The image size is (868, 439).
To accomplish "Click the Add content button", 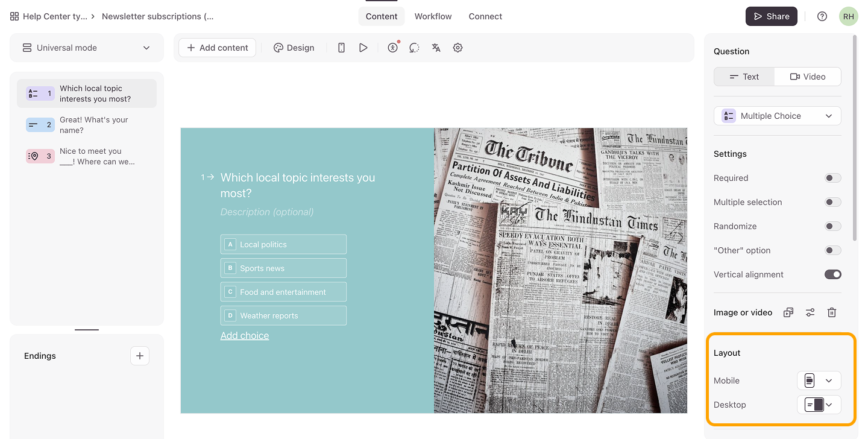I will tap(218, 48).
